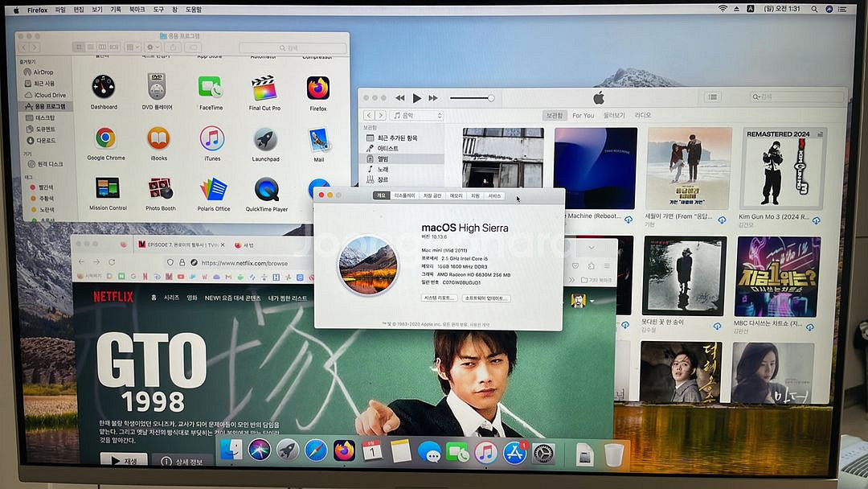868x489 pixels.
Task: Switch to For You tab in iTunes
Action: click(583, 115)
